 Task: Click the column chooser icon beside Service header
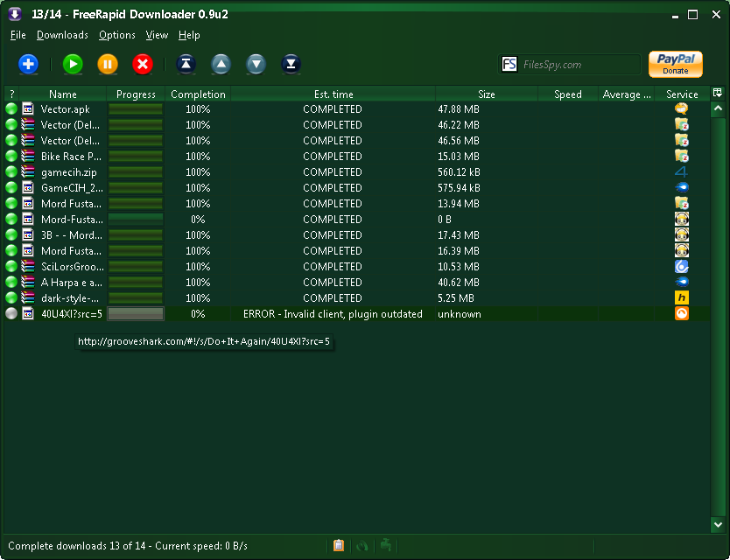(718, 93)
